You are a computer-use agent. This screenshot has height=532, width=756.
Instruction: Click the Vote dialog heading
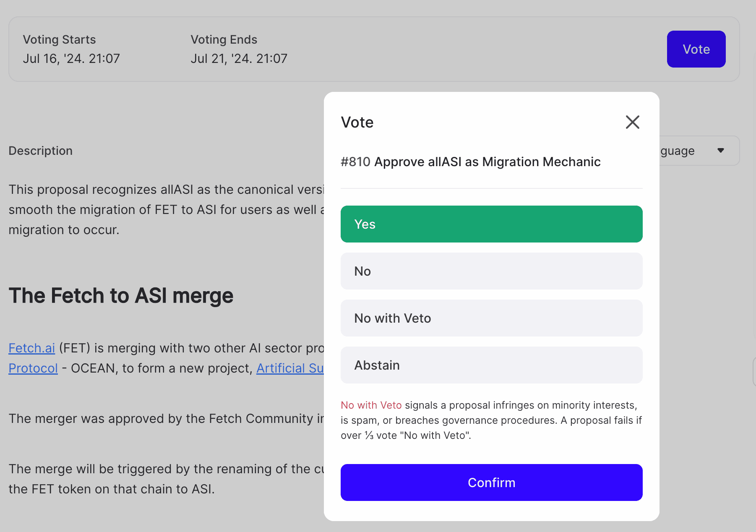[357, 122]
